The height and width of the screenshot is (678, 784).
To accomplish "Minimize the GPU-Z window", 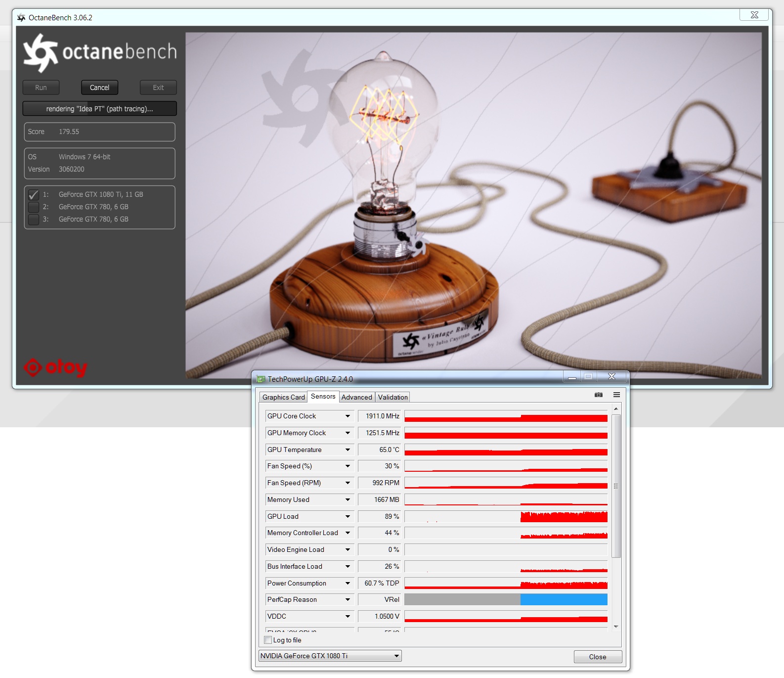I will click(572, 377).
